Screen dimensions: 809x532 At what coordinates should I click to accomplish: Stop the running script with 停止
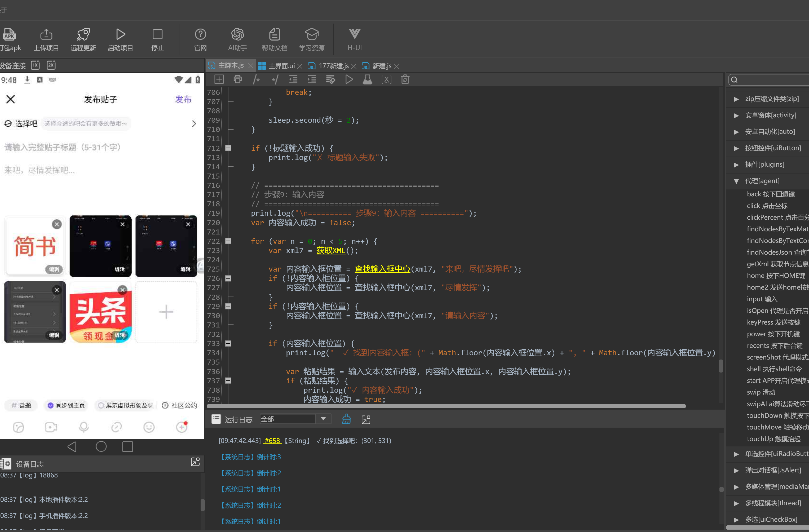pyautogui.click(x=157, y=39)
